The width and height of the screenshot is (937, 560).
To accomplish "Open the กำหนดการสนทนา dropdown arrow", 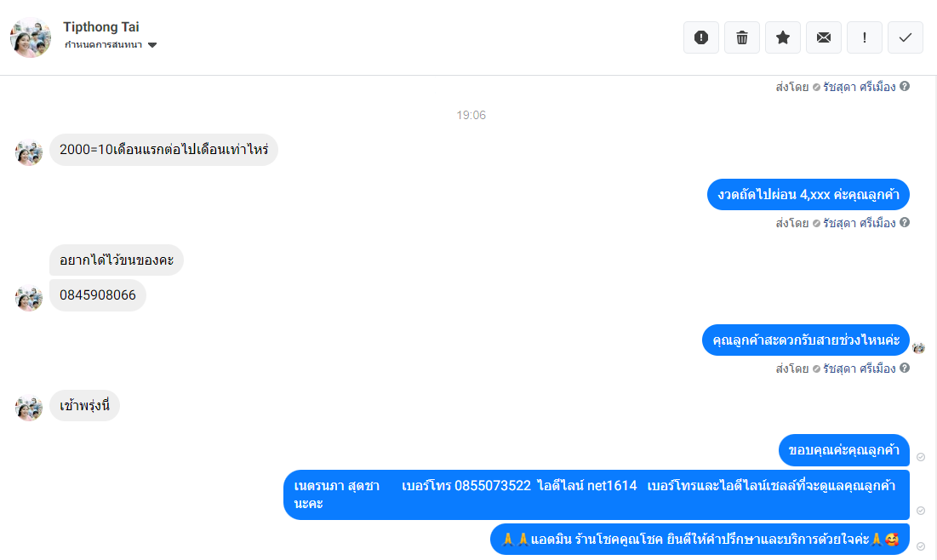I will [152, 45].
